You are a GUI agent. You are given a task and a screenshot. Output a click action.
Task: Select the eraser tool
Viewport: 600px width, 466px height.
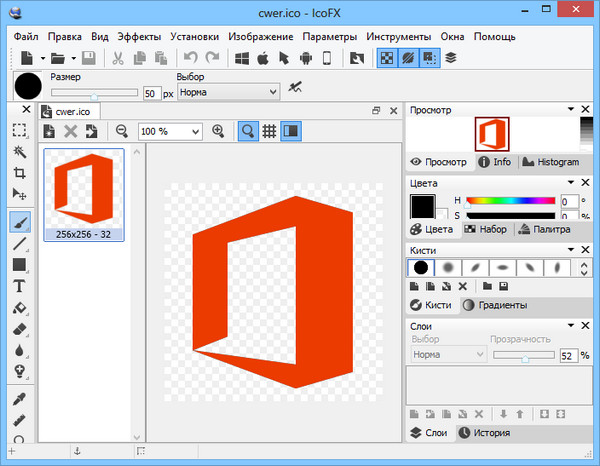coord(19,329)
